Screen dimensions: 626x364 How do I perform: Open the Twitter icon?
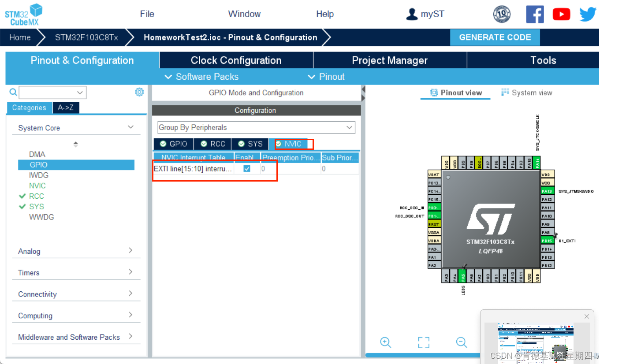point(588,14)
